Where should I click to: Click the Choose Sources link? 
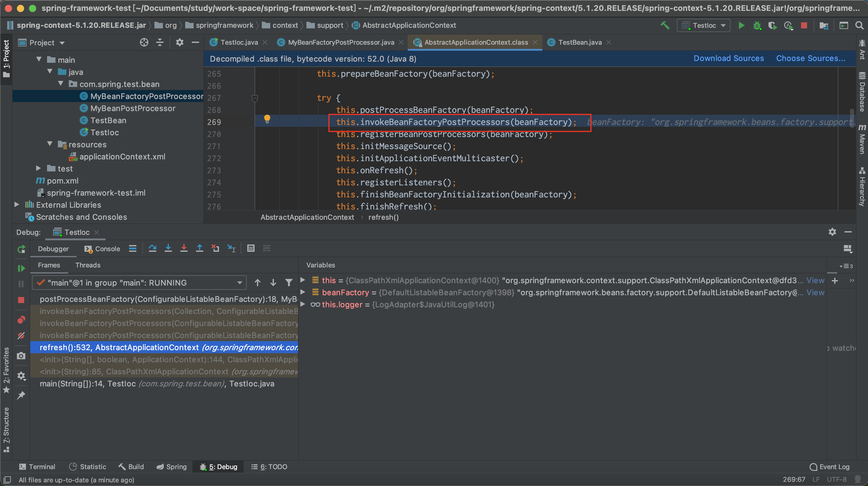[810, 58]
